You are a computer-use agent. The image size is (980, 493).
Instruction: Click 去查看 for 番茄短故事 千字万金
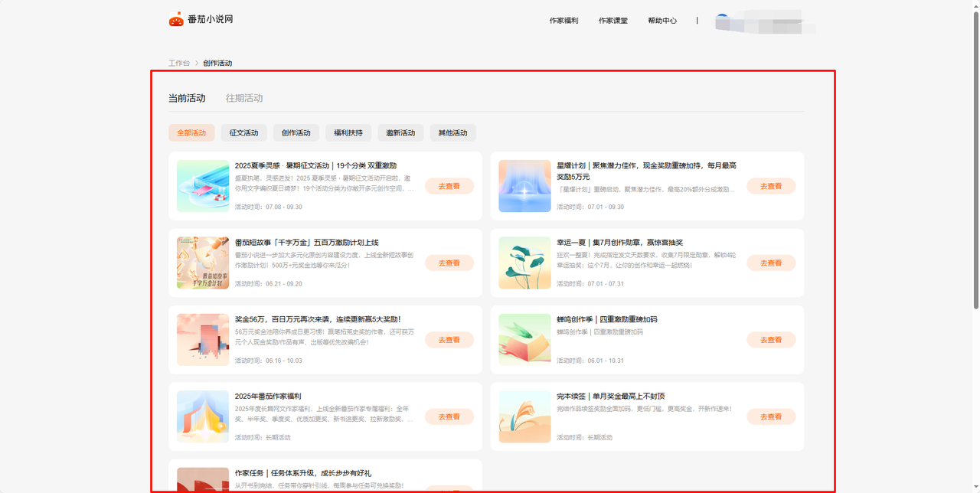[x=449, y=263]
